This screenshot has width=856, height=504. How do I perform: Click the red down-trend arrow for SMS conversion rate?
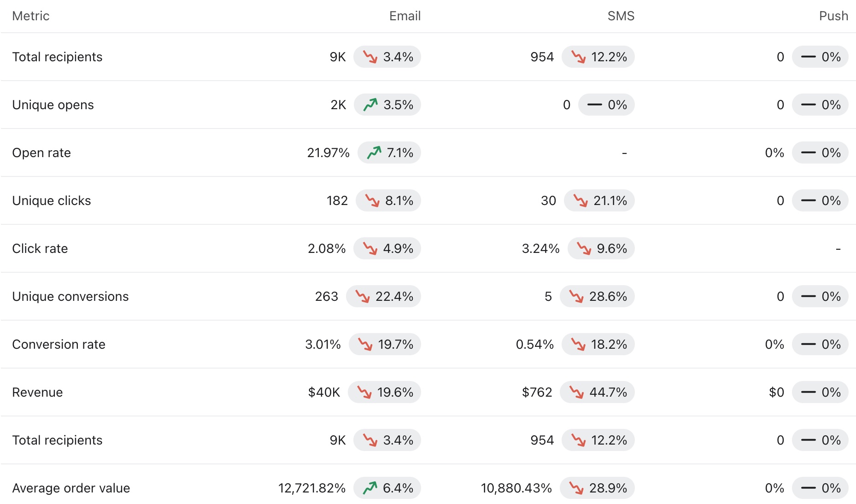[578, 345]
